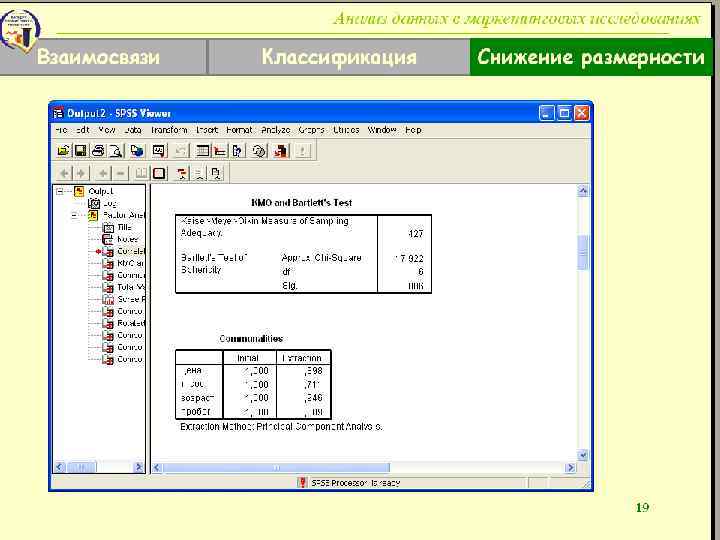Click the возраст row in Communalities table
The width and height of the screenshot is (720, 540).
253,398
